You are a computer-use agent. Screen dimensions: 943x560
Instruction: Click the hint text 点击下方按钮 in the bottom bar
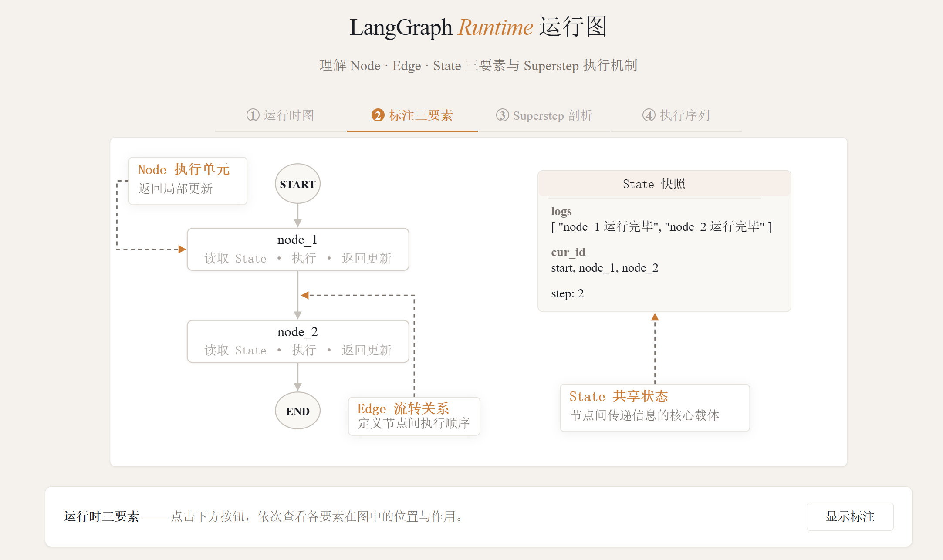pyautogui.click(x=317, y=516)
